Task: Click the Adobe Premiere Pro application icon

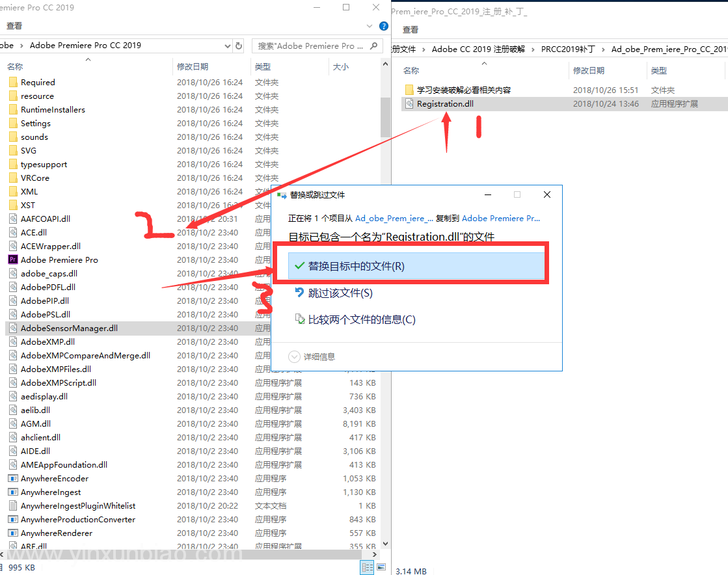Action: pyautogui.click(x=13, y=260)
